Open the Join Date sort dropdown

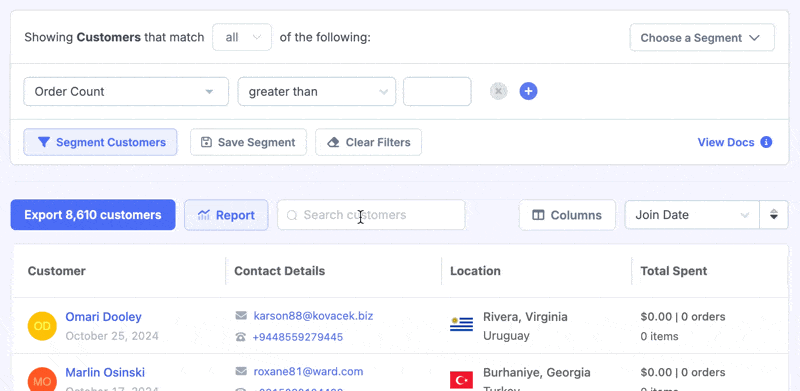tap(692, 215)
